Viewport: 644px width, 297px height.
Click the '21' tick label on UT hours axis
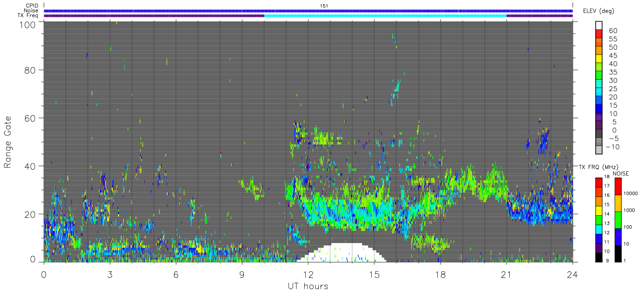click(506, 274)
